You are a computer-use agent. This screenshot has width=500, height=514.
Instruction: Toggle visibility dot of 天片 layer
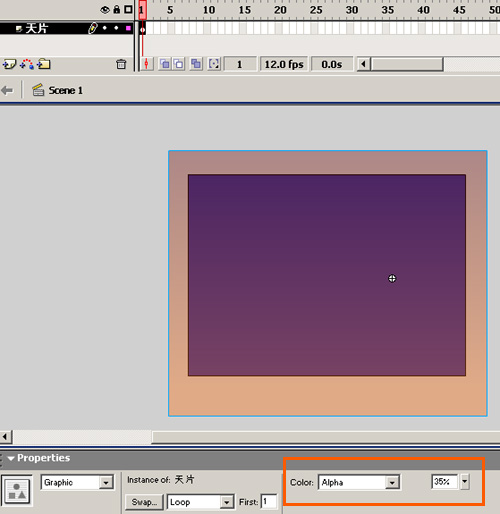click(105, 28)
